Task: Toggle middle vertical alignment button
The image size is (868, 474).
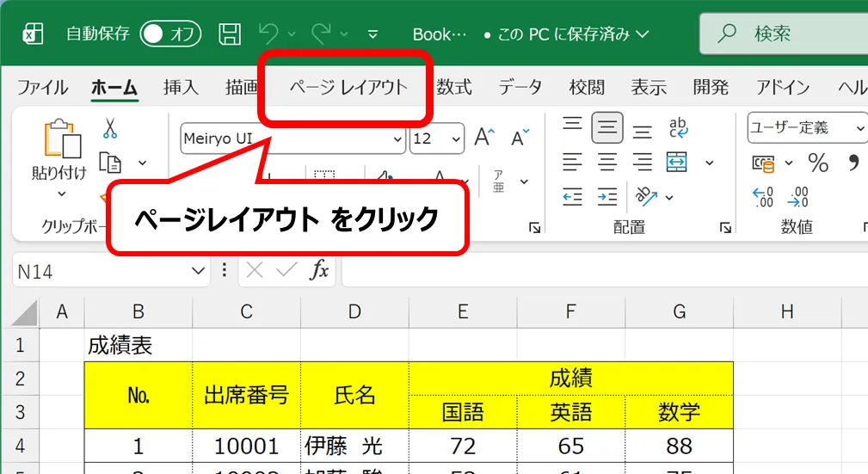Action: tap(607, 128)
